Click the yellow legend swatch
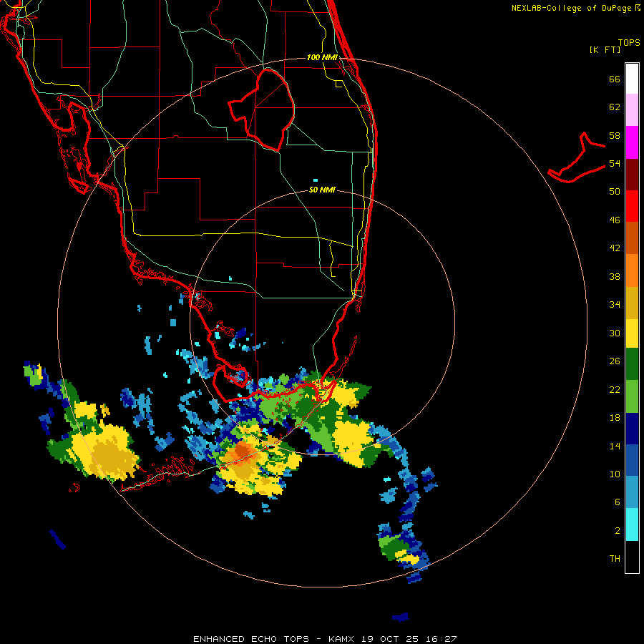 (x=632, y=333)
